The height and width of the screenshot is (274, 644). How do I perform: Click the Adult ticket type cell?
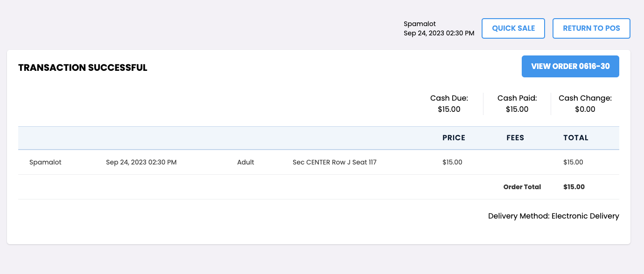point(245,162)
